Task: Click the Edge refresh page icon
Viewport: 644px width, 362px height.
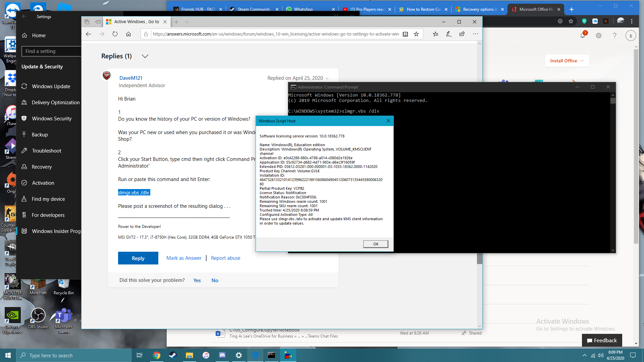Action: click(x=115, y=34)
